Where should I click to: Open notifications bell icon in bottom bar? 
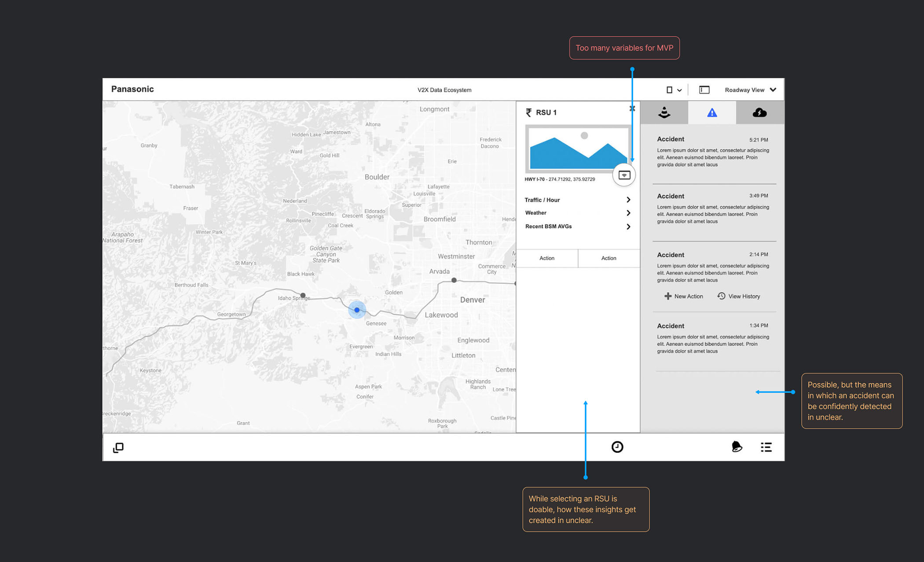click(737, 447)
